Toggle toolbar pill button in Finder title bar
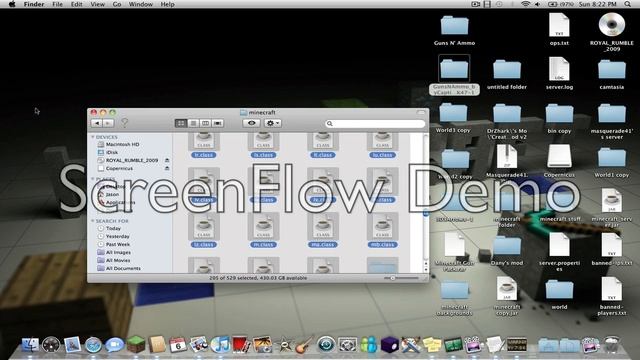The width and height of the screenshot is (640, 360). [x=421, y=112]
